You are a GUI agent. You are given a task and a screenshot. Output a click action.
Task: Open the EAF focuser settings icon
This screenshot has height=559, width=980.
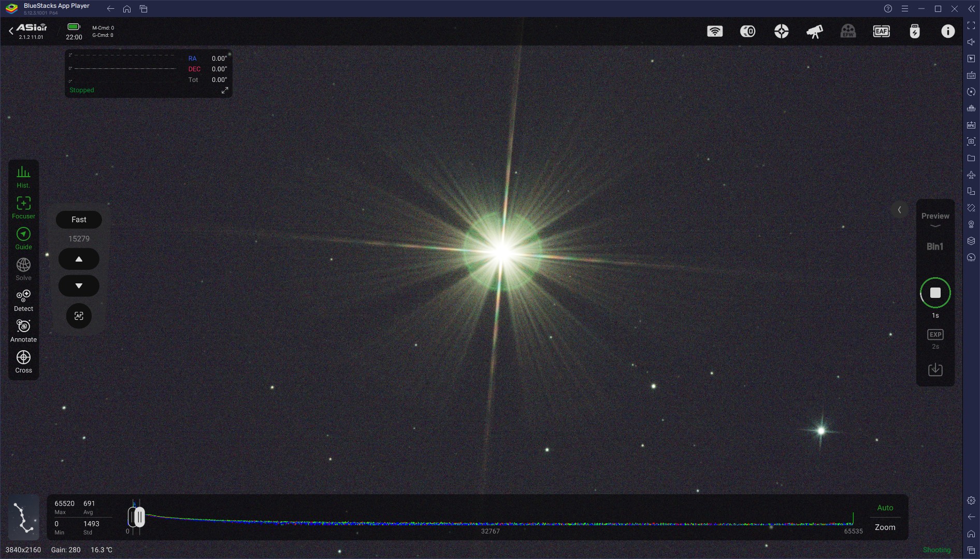click(x=882, y=32)
